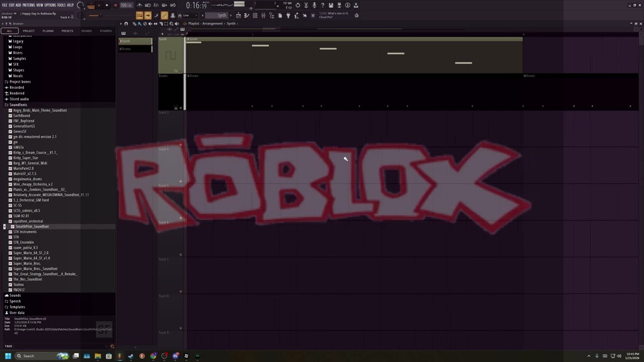644x362 pixels.
Task: Click the scissors audio editor icon
Action: point(306,5)
